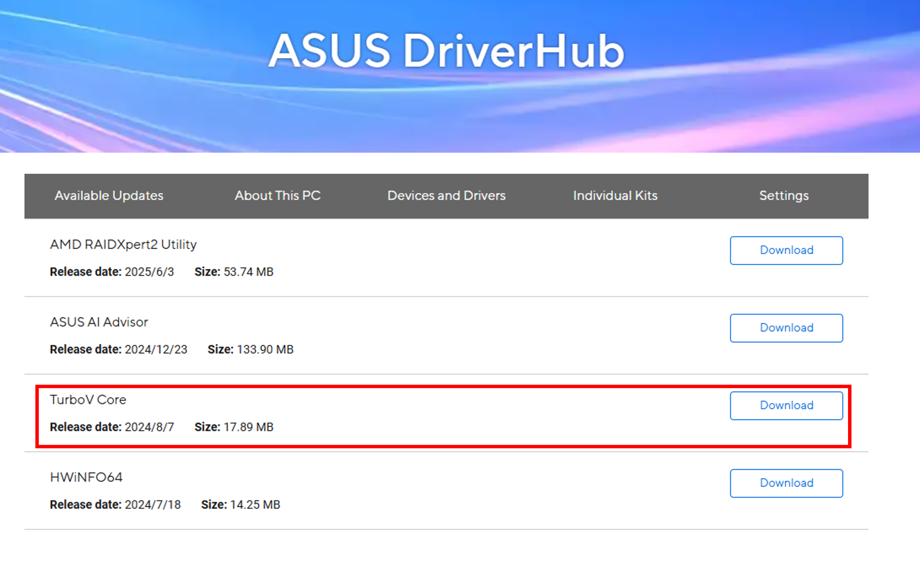Click the release date 2024/12/23
The height and width of the screenshot is (588, 920).
pos(156,349)
